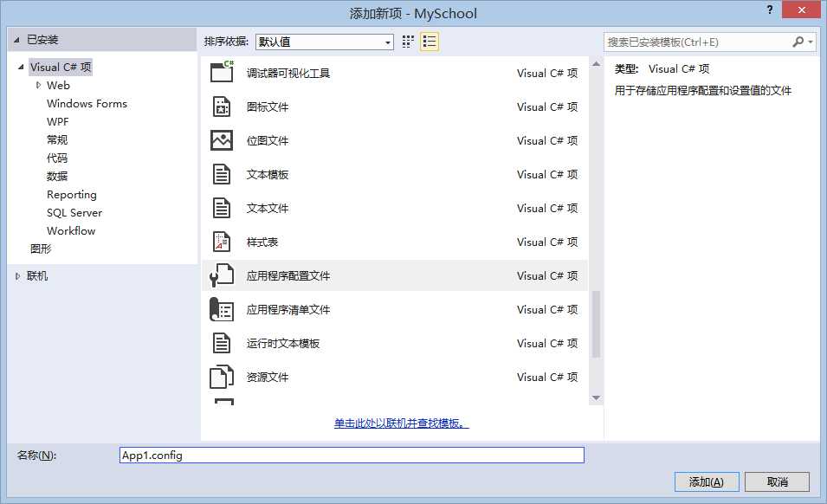This screenshot has width=827, height=504.
Task: Select the Reporting category
Action: [72, 195]
